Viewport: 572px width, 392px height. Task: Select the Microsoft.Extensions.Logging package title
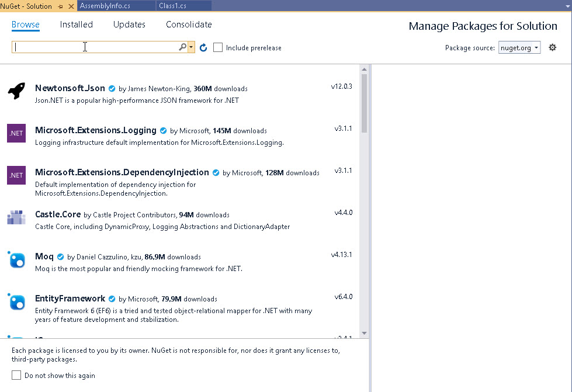click(96, 130)
